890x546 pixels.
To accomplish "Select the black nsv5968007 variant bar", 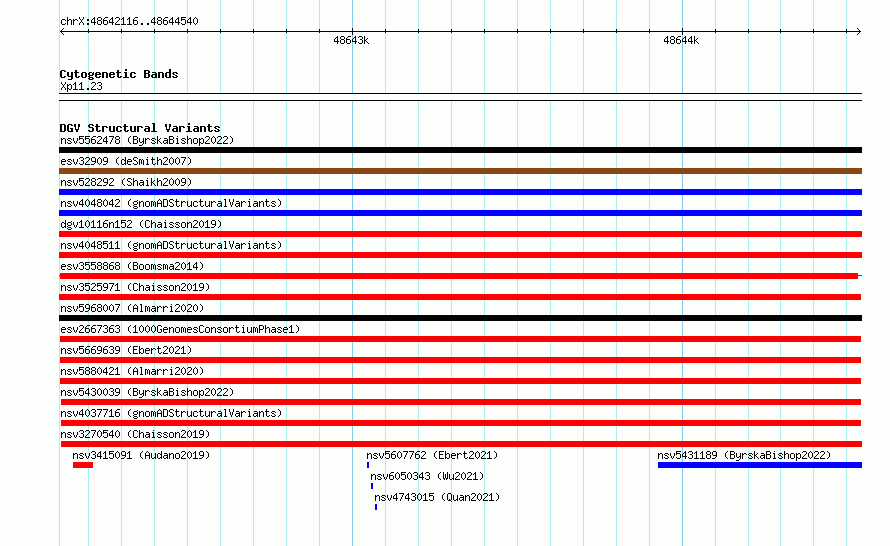I will pos(460,318).
